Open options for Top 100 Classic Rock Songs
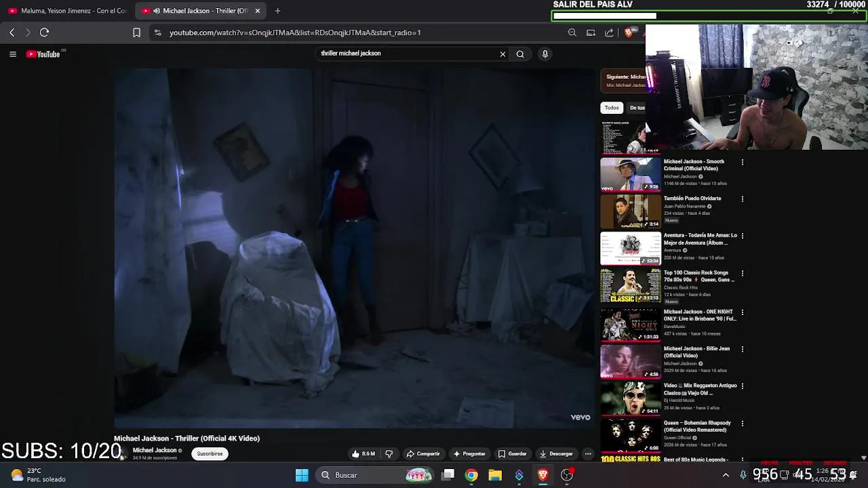 pos(743,274)
